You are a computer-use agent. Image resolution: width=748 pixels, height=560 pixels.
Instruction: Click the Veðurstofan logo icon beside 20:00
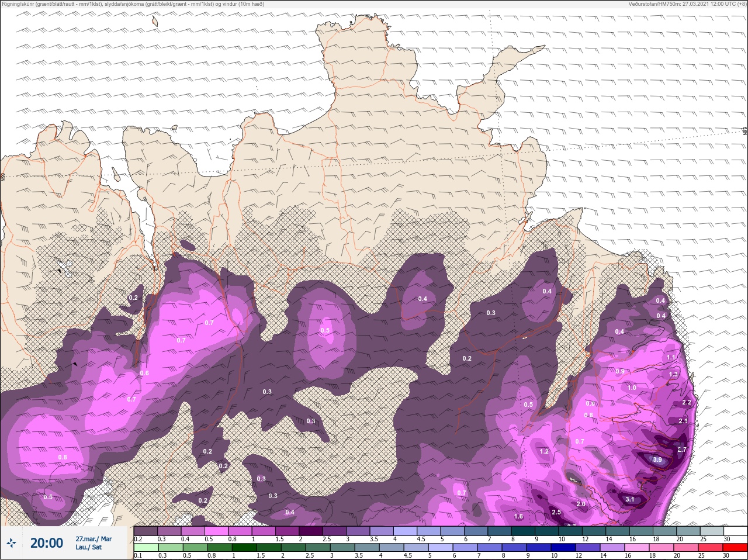click(12, 544)
